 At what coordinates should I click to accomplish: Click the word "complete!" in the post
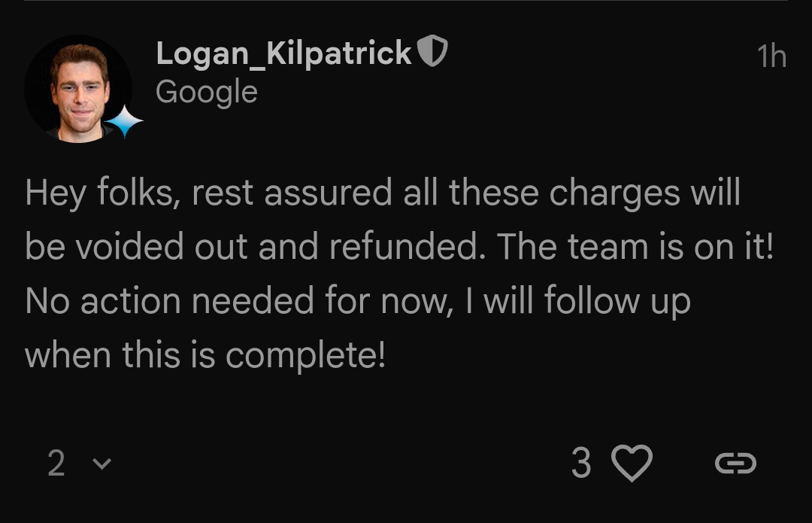(x=305, y=355)
